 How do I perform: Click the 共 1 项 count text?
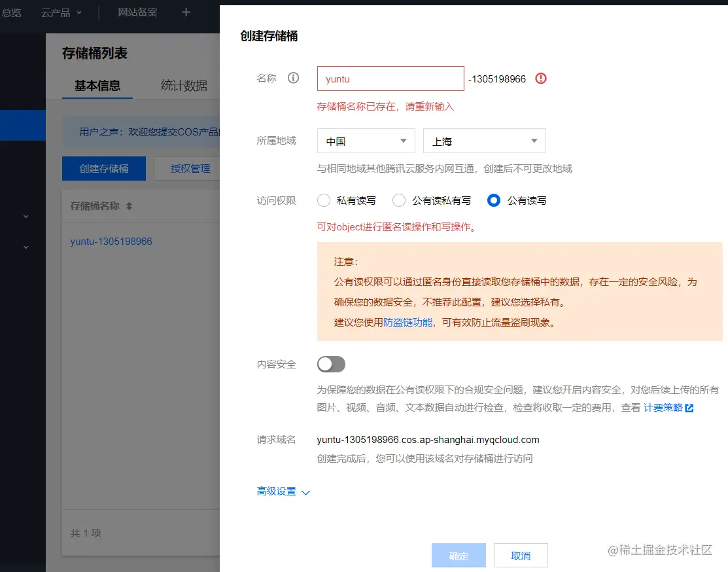tap(86, 533)
